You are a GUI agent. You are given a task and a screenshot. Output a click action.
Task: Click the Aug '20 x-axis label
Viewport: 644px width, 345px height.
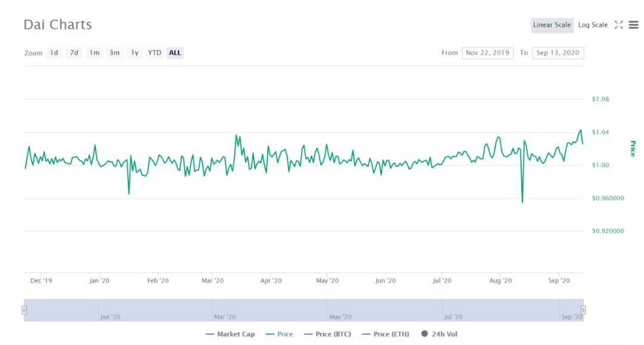click(x=501, y=281)
